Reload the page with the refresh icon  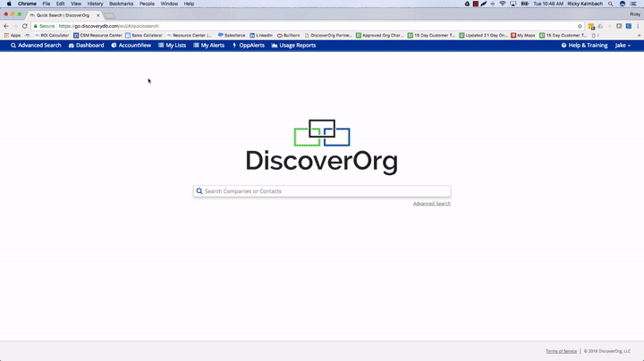coord(25,26)
